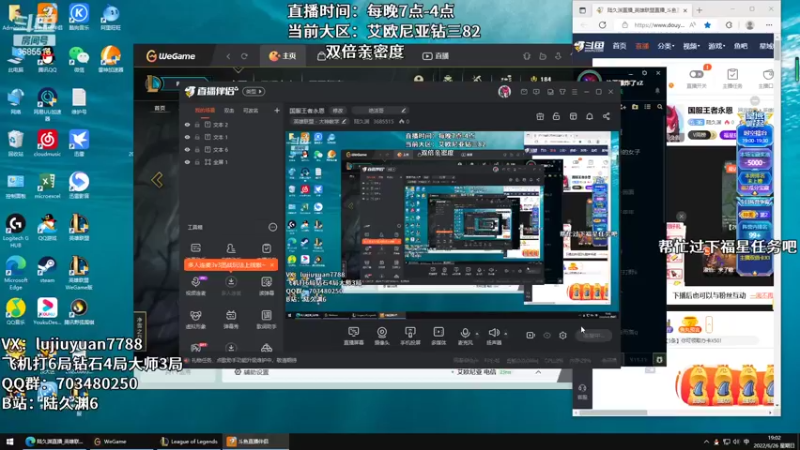The image size is (800, 450).
Task: Open the 虚拟形象 virtual avatar tool
Action: [x=195, y=319]
